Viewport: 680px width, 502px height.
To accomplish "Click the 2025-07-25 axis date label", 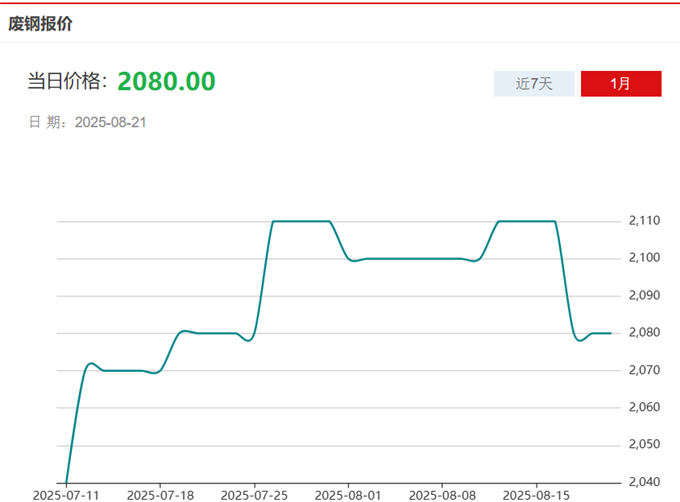I will click(x=253, y=494).
